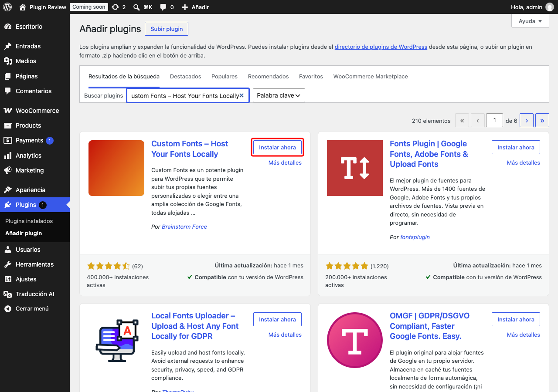The image size is (558, 392).
Task: Open Palabra clave search type dropdown
Action: 279,95
